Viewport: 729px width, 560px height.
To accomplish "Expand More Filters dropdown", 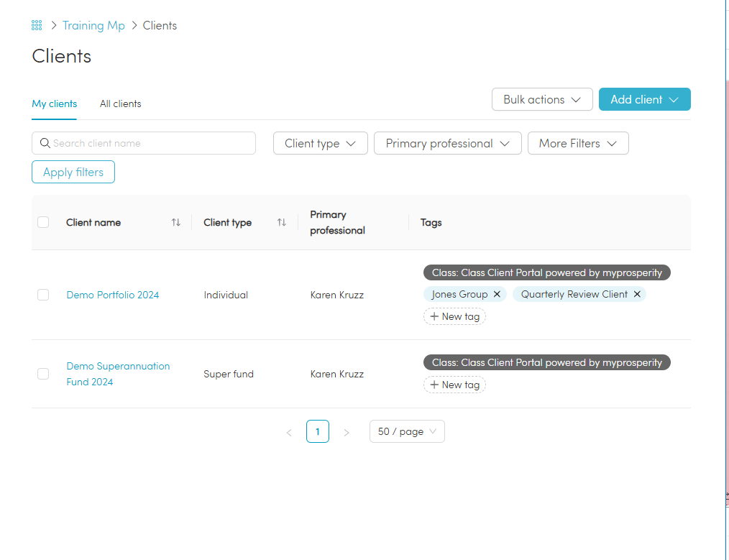I will [578, 143].
